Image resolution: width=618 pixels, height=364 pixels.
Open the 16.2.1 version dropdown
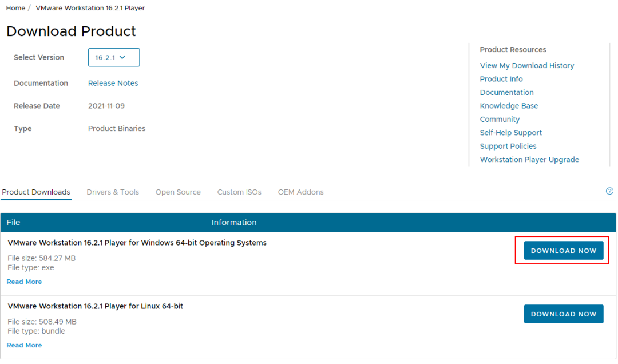click(113, 58)
